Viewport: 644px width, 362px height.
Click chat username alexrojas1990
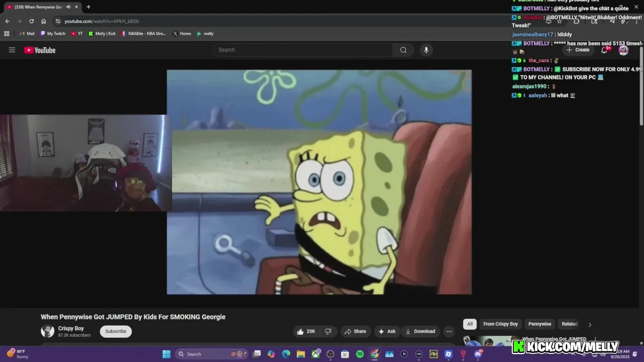tap(529, 86)
